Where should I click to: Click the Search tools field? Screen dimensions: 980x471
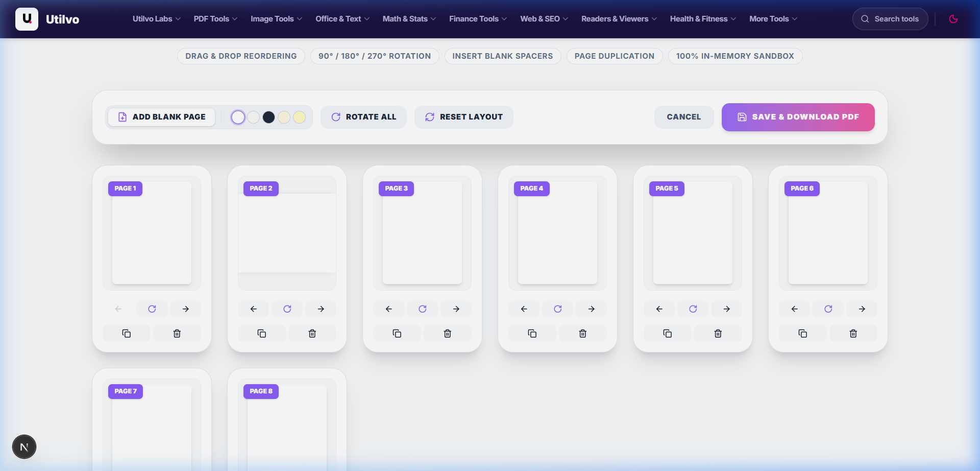point(890,19)
